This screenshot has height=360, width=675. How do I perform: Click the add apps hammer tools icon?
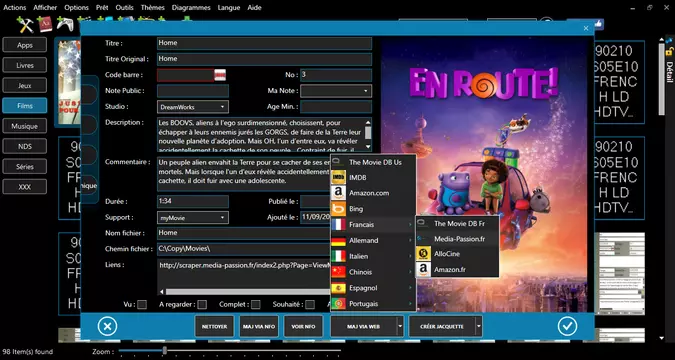pyautogui.click(x=25, y=25)
